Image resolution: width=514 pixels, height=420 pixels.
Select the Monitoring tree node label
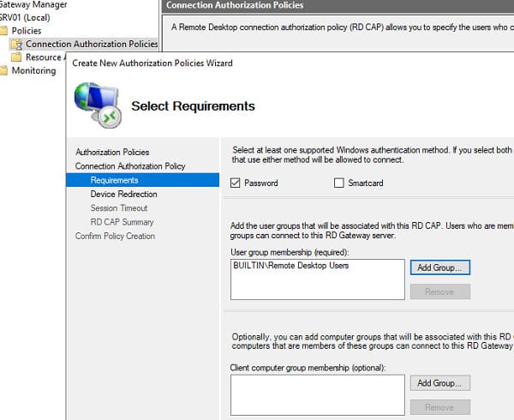point(33,71)
